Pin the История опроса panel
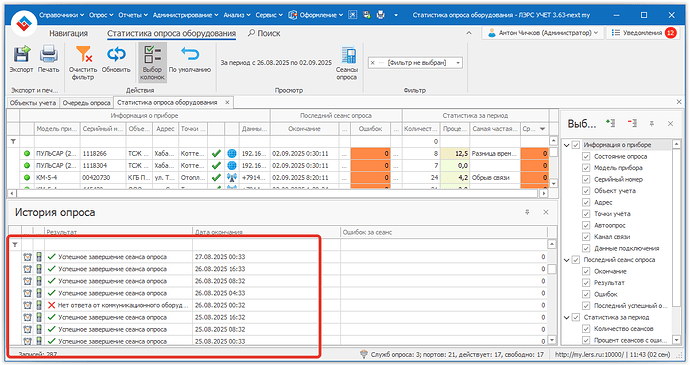 coord(527,212)
